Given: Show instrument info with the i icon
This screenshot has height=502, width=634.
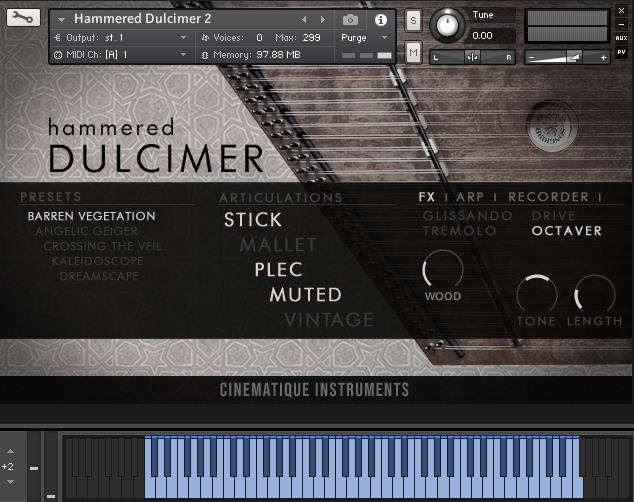Looking at the screenshot, I should tap(380, 19).
